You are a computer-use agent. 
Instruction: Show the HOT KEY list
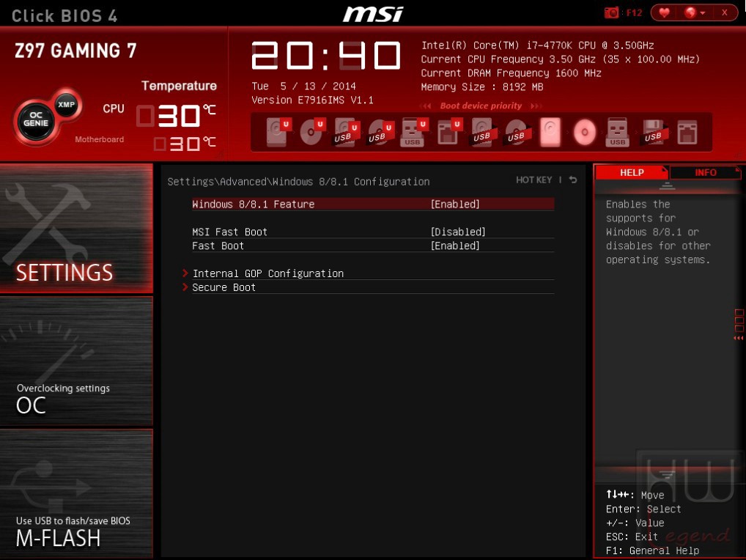click(x=533, y=180)
